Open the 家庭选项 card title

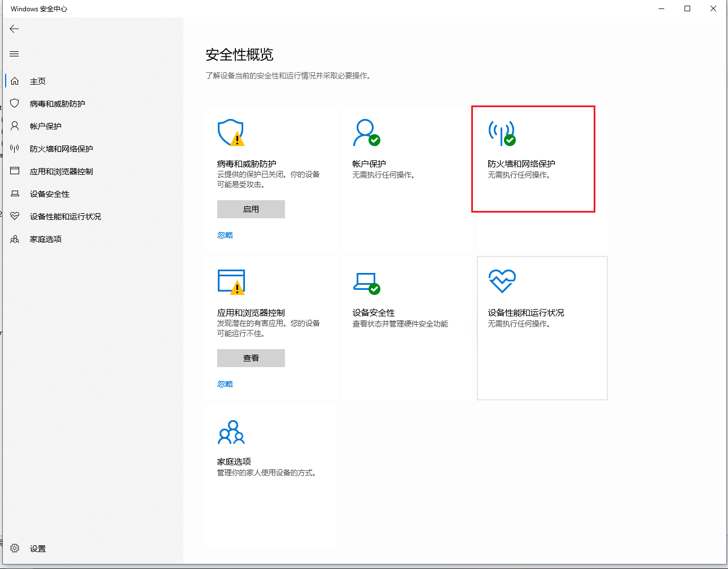click(234, 461)
